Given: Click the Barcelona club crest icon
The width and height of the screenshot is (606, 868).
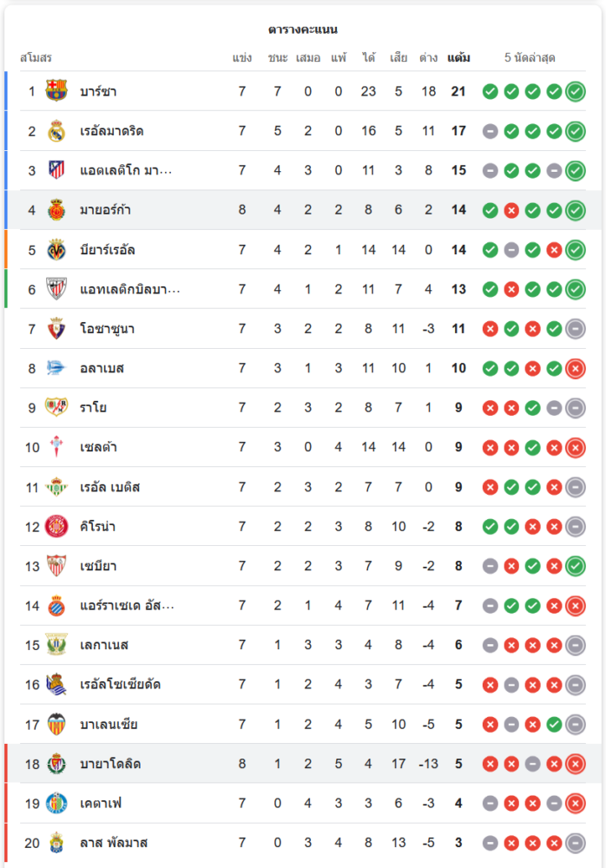Looking at the screenshot, I should pos(56,91).
